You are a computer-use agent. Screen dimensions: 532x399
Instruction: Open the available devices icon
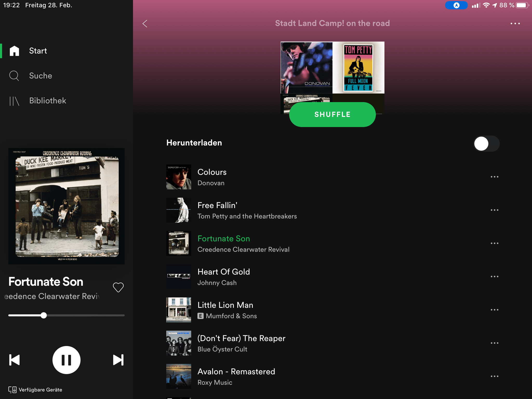coord(12,390)
